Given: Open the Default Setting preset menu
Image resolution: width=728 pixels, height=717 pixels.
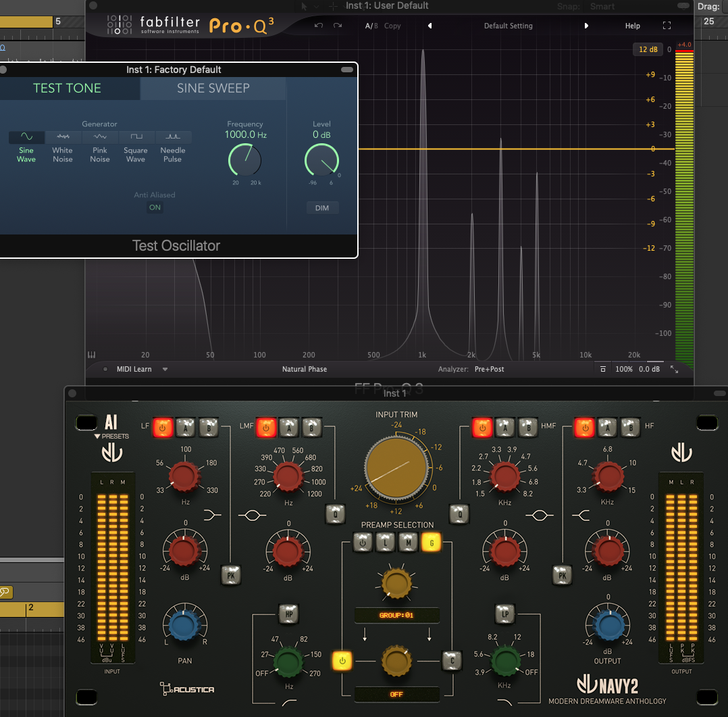Looking at the screenshot, I should click(x=509, y=26).
